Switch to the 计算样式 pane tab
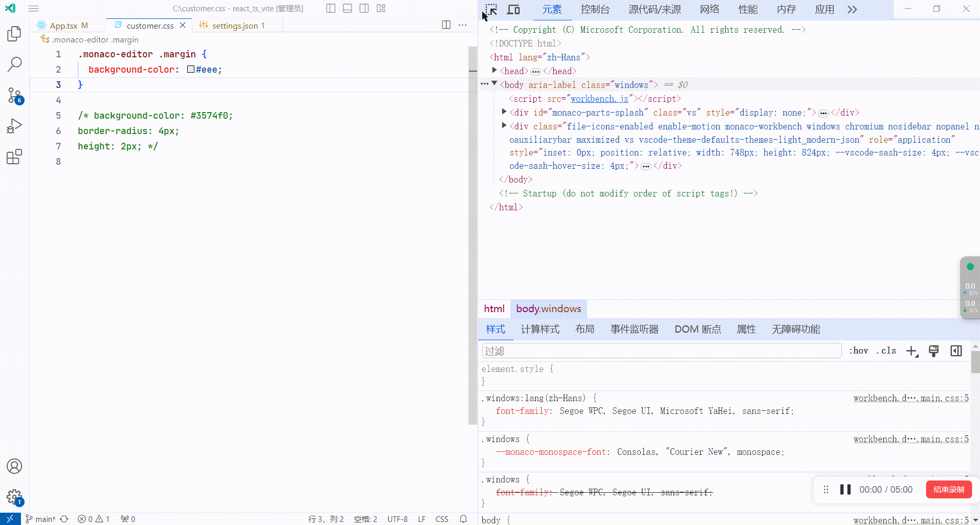 pos(540,329)
